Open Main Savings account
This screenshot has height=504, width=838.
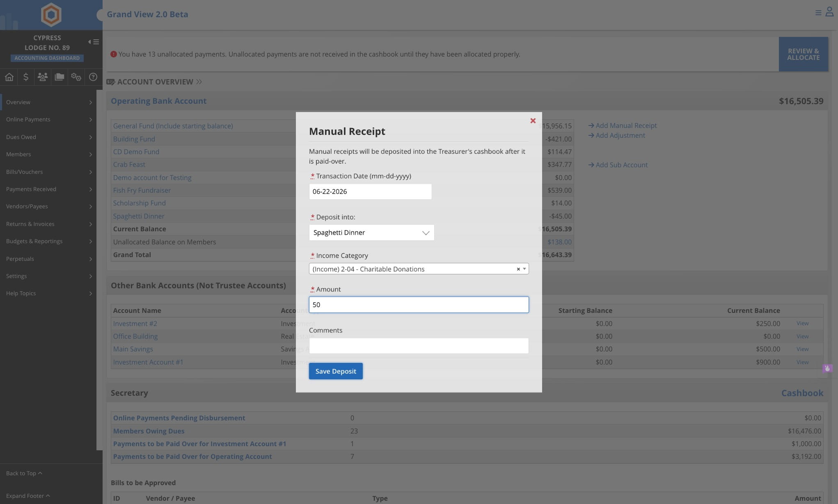pyautogui.click(x=133, y=349)
